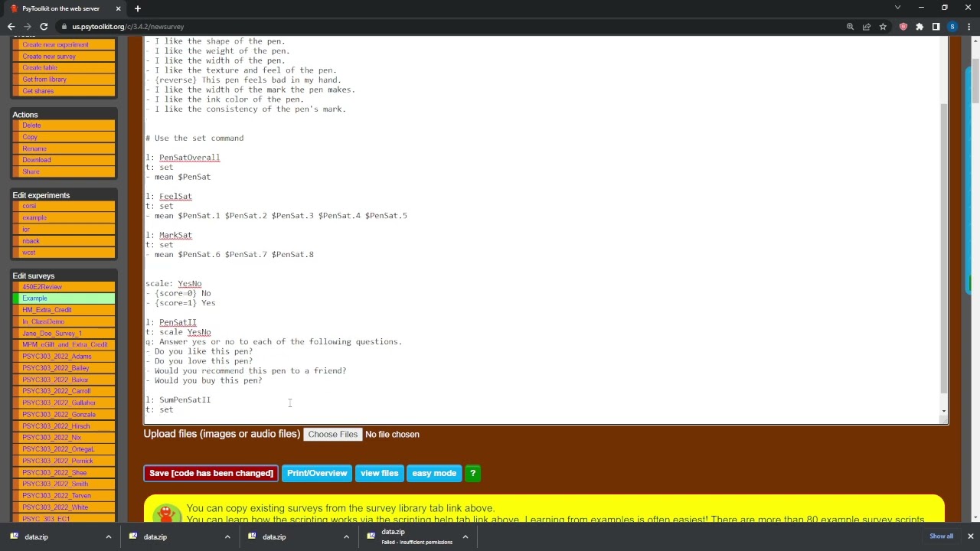Screen dimensions: 980x551
Task: Open the zoom magnifier icon in address bar
Action: 850,27
